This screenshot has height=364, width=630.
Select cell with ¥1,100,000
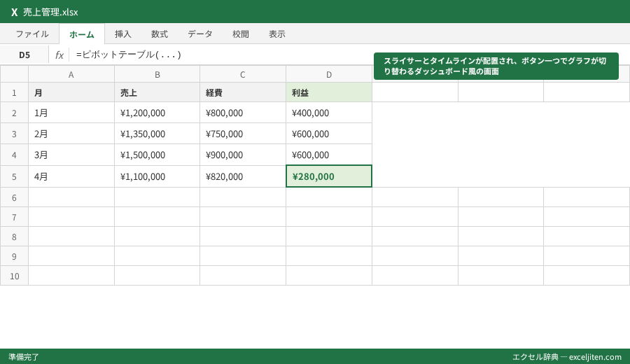pyautogui.click(x=157, y=176)
